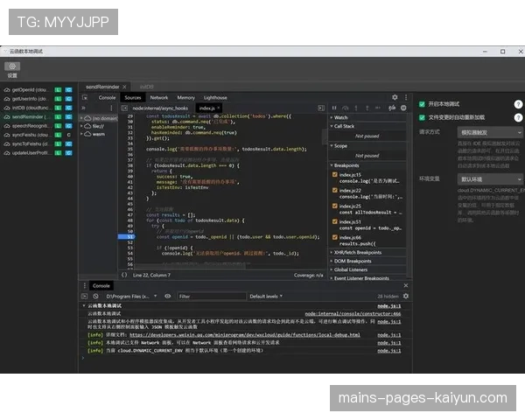Switch to the Lighthouse tab

tap(215, 97)
